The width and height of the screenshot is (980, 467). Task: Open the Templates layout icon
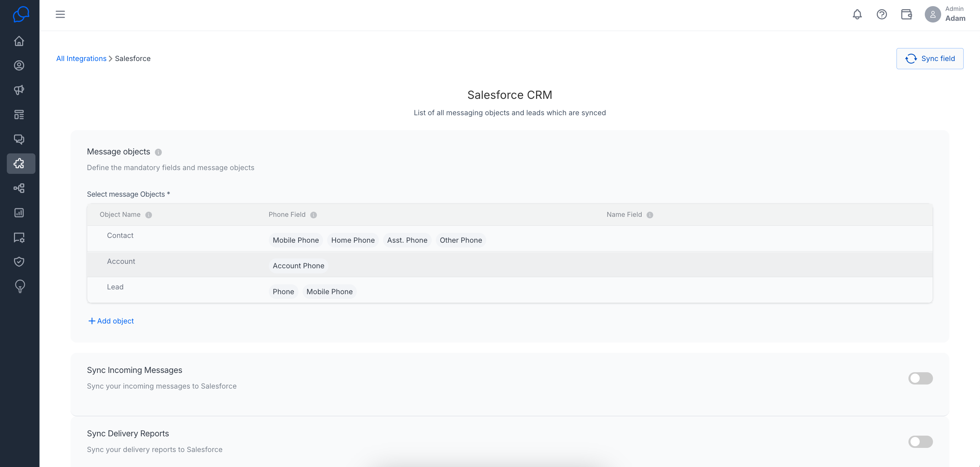[19, 115]
